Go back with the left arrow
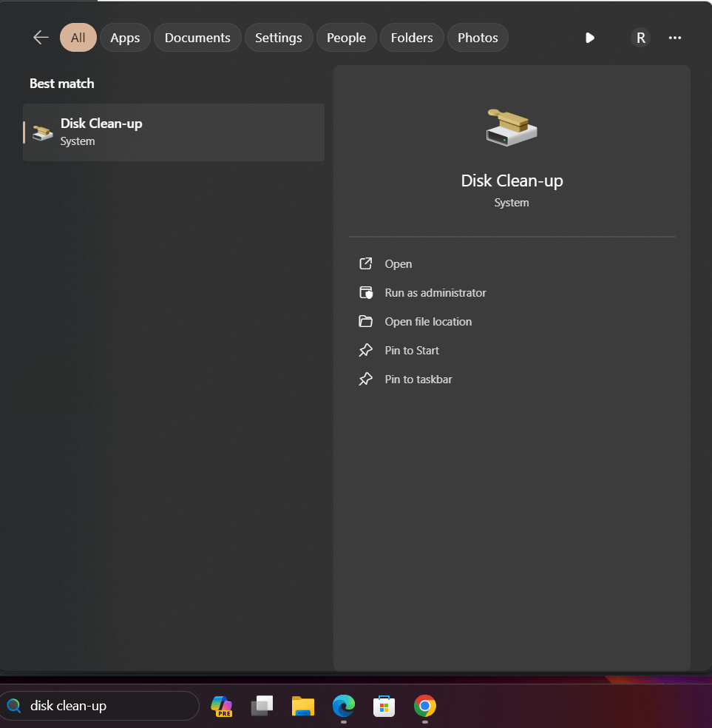 (x=41, y=38)
